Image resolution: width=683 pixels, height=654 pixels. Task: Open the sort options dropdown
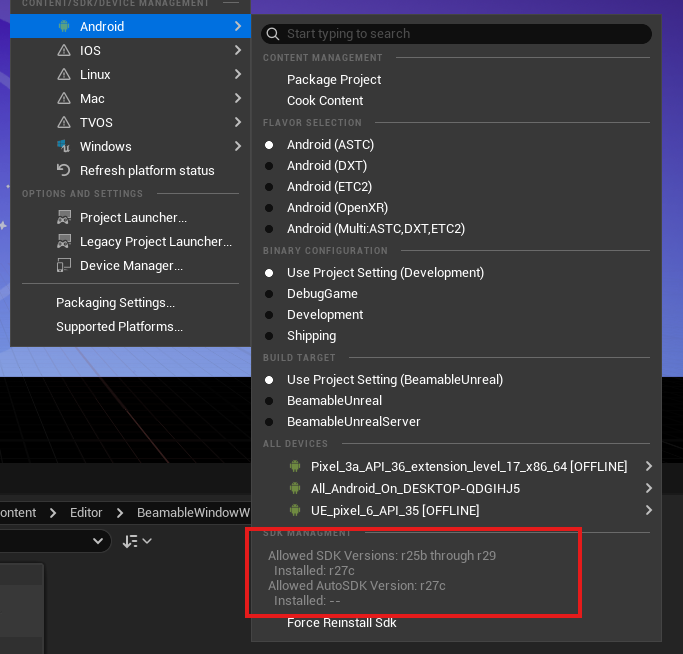click(137, 541)
